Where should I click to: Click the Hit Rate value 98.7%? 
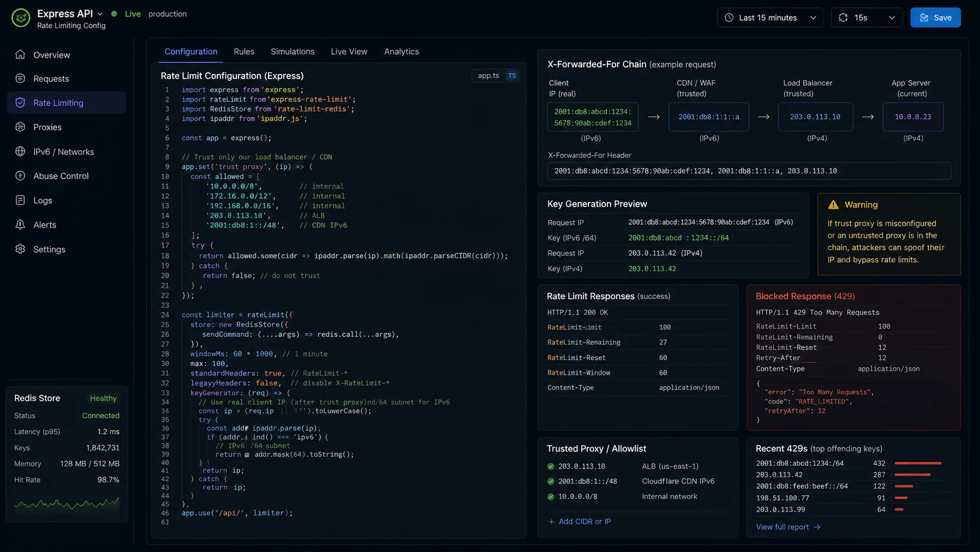108,480
